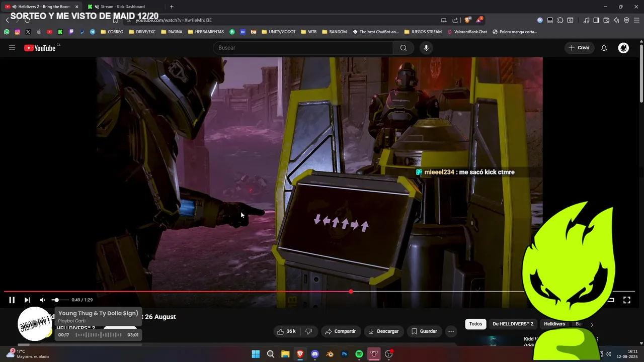Open Polera manga corta bookmark

pyautogui.click(x=515, y=32)
